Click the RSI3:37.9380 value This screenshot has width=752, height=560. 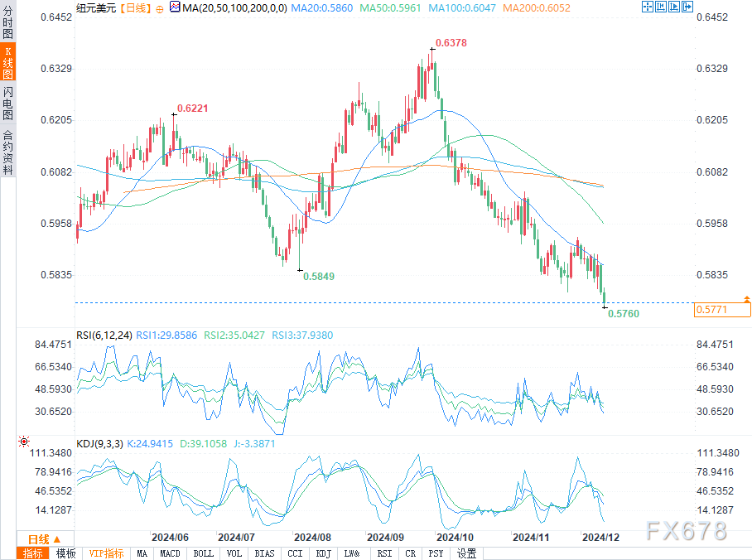point(302,335)
